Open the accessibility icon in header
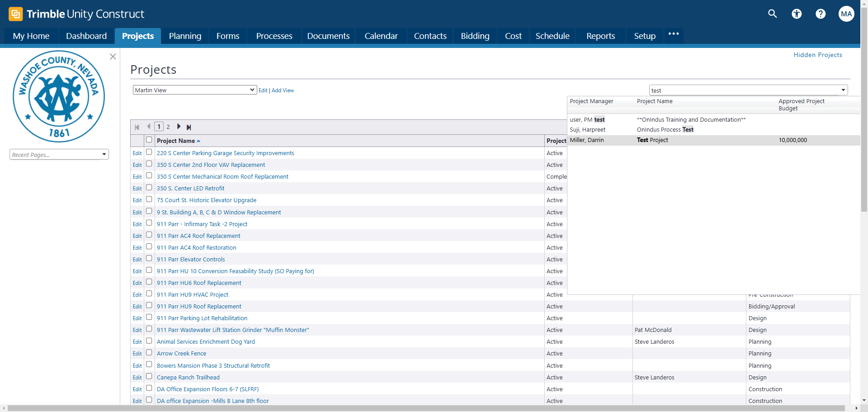 (x=797, y=14)
